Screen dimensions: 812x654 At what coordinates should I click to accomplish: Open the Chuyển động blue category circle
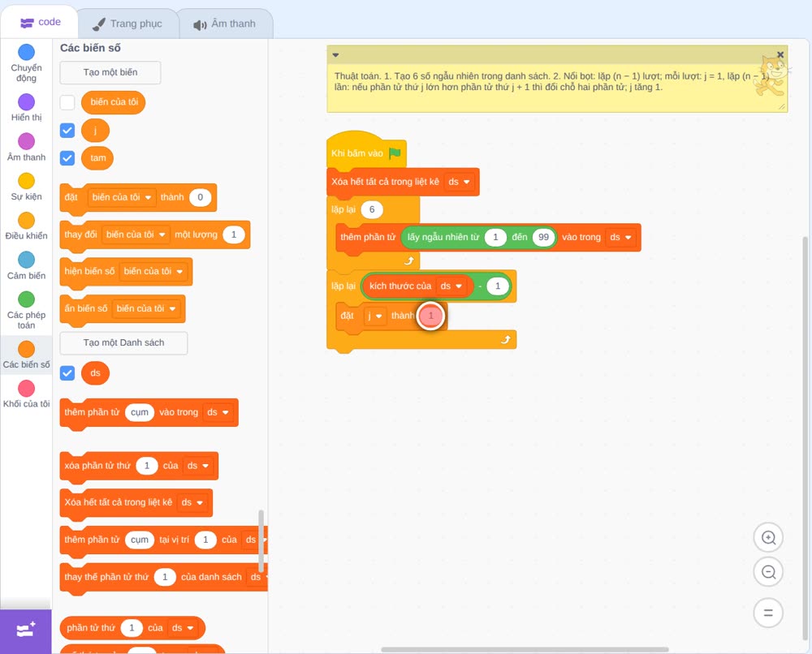27,52
